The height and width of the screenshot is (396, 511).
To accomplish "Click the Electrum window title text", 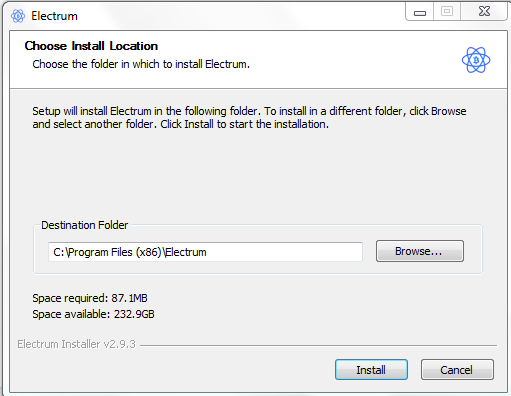I will (x=54, y=16).
